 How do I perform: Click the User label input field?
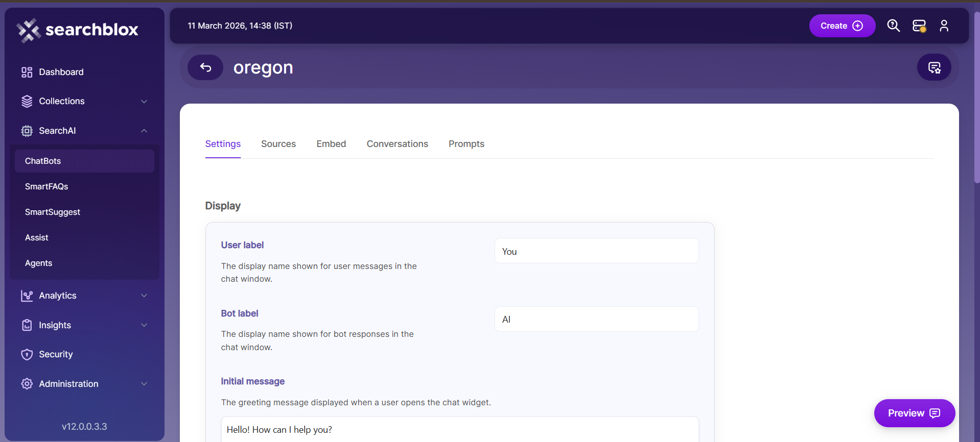pyautogui.click(x=596, y=251)
